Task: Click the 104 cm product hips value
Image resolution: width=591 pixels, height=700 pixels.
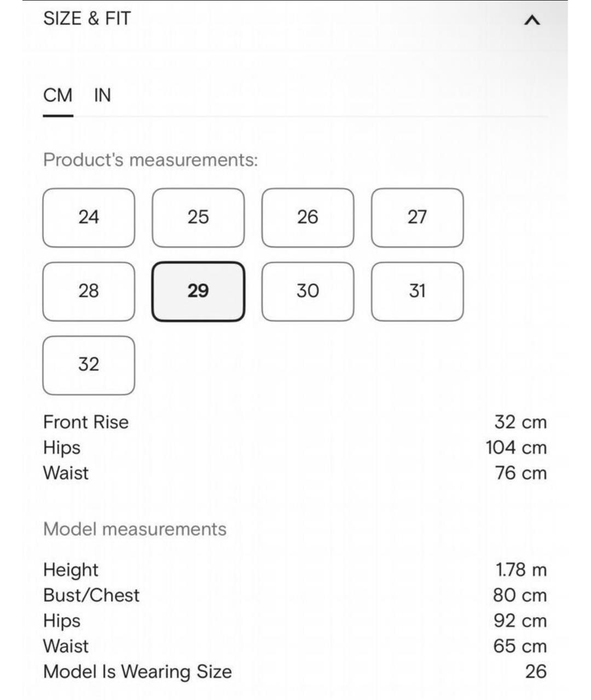Action: (x=515, y=448)
